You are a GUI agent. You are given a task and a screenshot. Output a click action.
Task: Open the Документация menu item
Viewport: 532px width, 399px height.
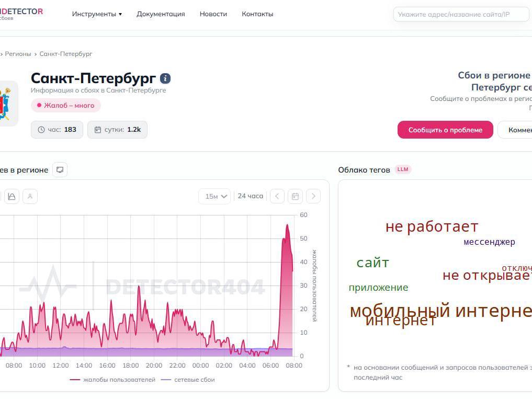pyautogui.click(x=161, y=14)
